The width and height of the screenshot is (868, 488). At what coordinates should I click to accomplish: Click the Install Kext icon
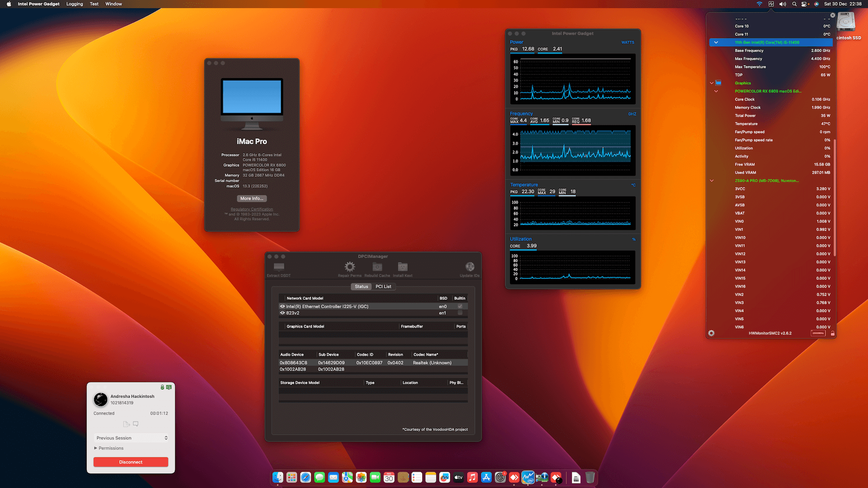click(402, 267)
